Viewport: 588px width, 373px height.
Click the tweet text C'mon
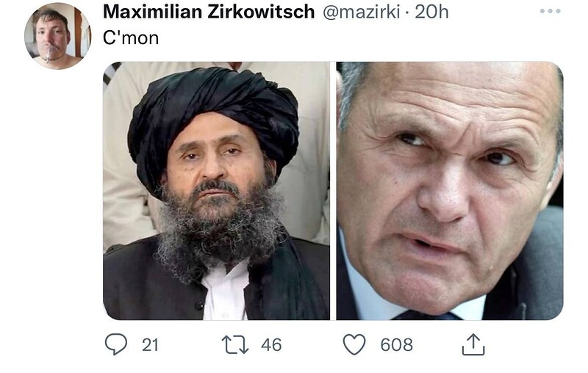coord(131,38)
